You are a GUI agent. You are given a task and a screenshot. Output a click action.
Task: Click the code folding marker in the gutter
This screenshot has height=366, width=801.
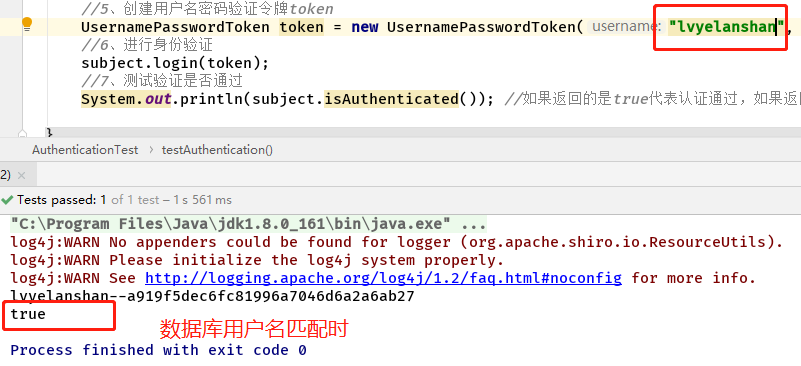21,133
